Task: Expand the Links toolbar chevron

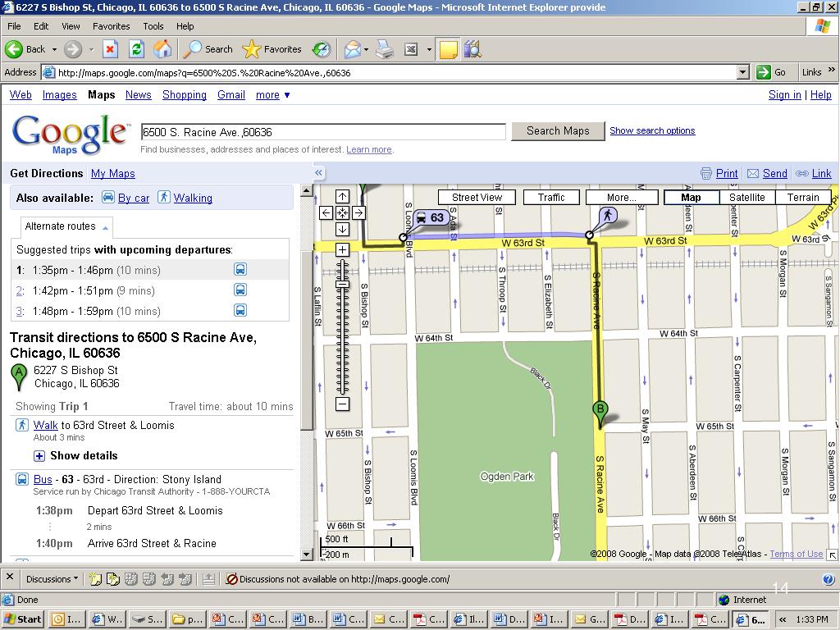Action: (832, 70)
